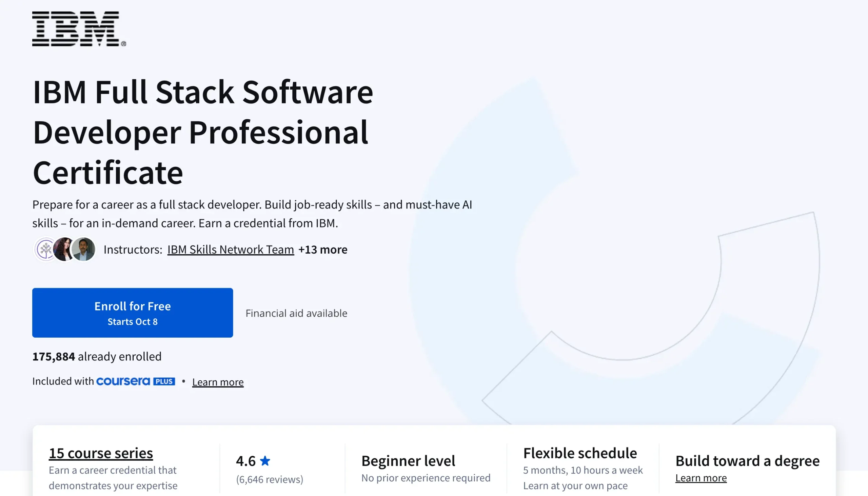
Task: Open Learn more beside Coursera Plus
Action: 218,382
